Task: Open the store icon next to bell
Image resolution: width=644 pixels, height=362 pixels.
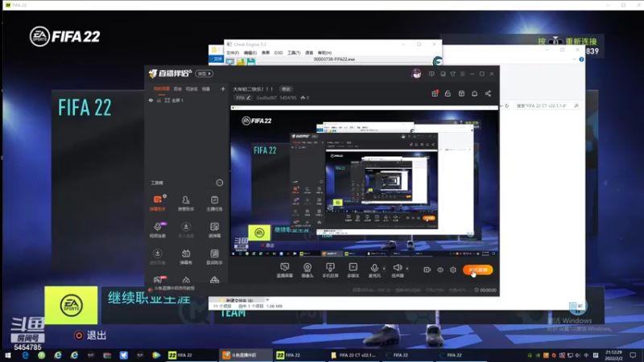Action: [x=461, y=93]
